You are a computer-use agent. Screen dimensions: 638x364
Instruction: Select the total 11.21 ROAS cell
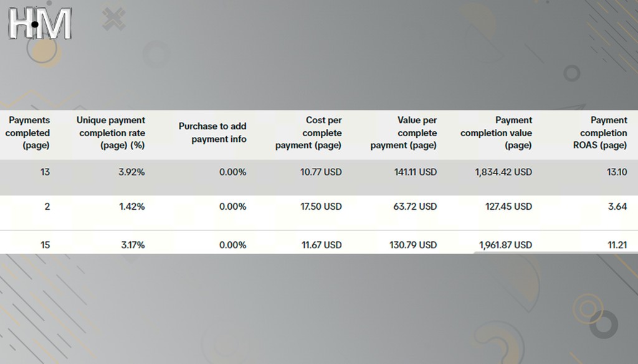[617, 245]
